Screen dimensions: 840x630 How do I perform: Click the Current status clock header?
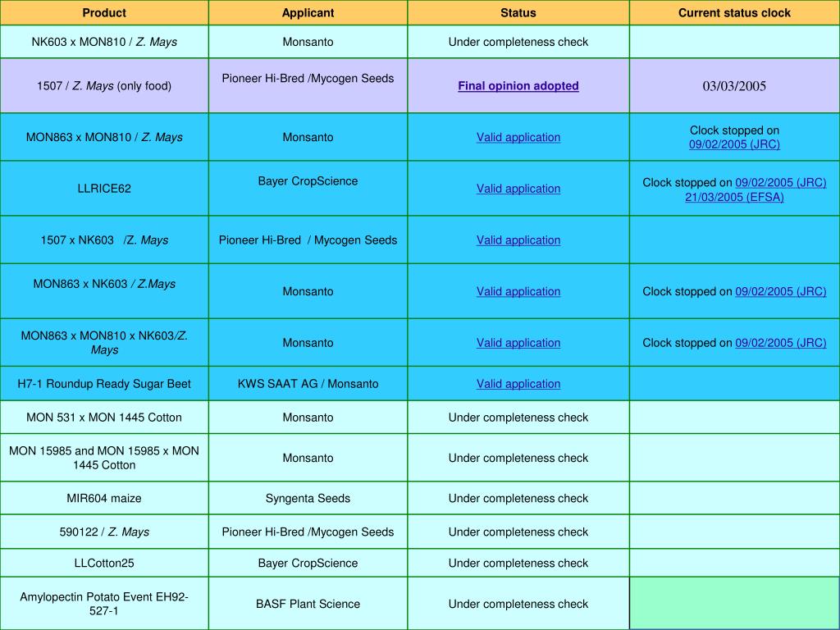734,13
